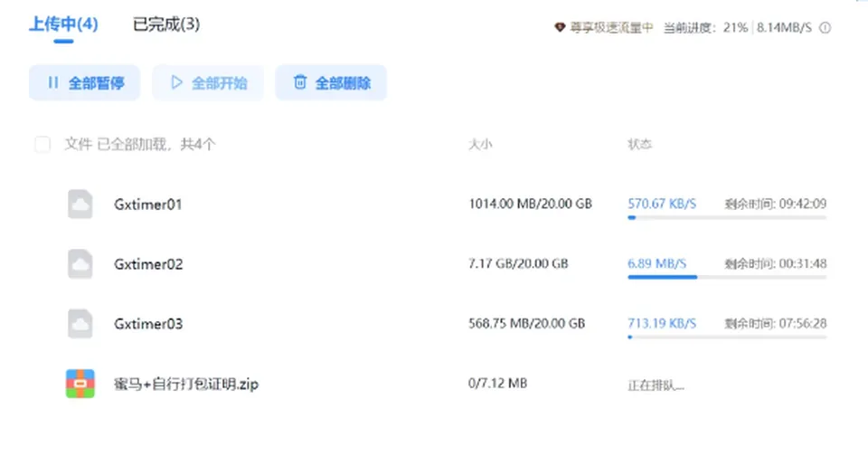
Task: Click the 全部删除 button
Action: tap(331, 83)
